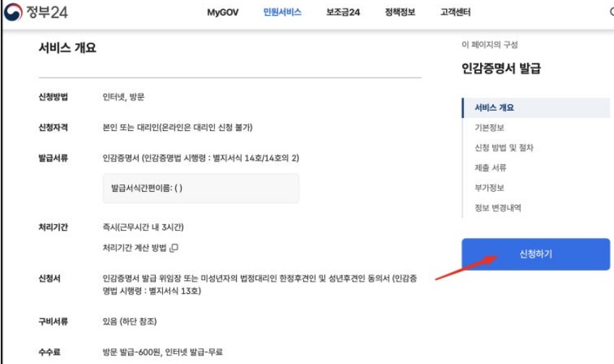
Task: Click the text 인터넷, 방문
Action: click(123, 97)
